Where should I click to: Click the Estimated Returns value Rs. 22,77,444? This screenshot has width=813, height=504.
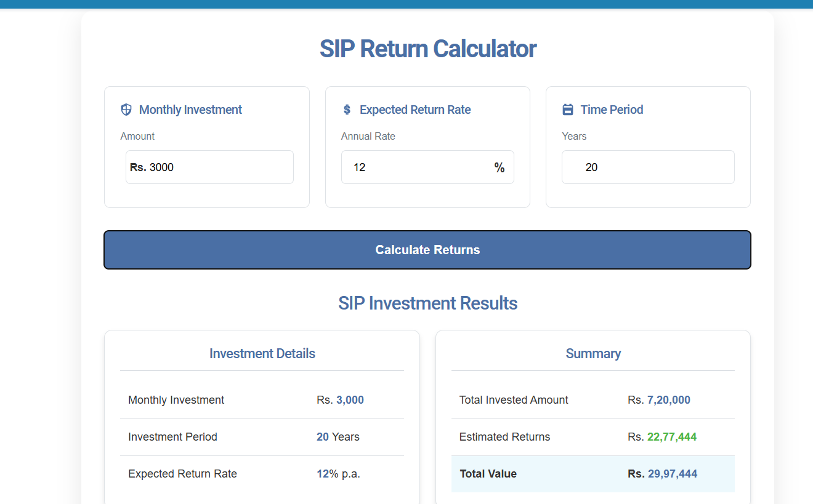tap(662, 436)
